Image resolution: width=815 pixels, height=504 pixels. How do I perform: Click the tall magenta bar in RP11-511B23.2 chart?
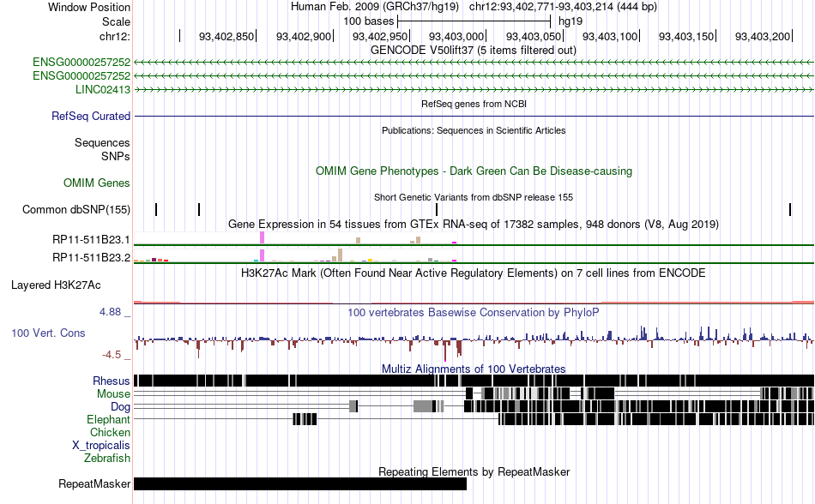pos(262,255)
